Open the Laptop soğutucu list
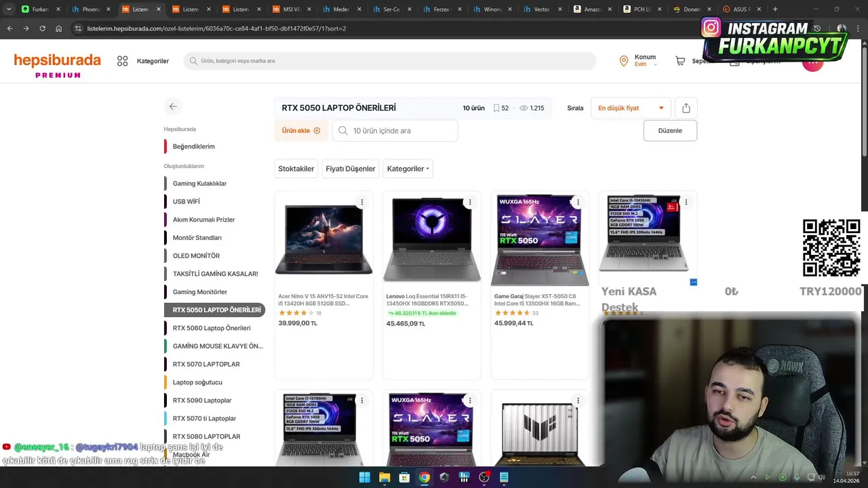The width and height of the screenshot is (868, 488). pyautogui.click(x=197, y=382)
